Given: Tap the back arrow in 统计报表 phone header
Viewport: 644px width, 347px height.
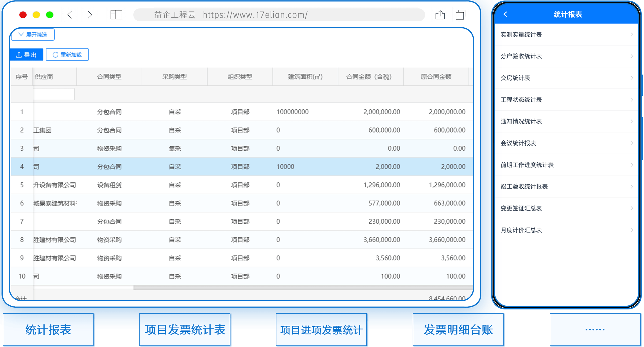Looking at the screenshot, I should (505, 14).
